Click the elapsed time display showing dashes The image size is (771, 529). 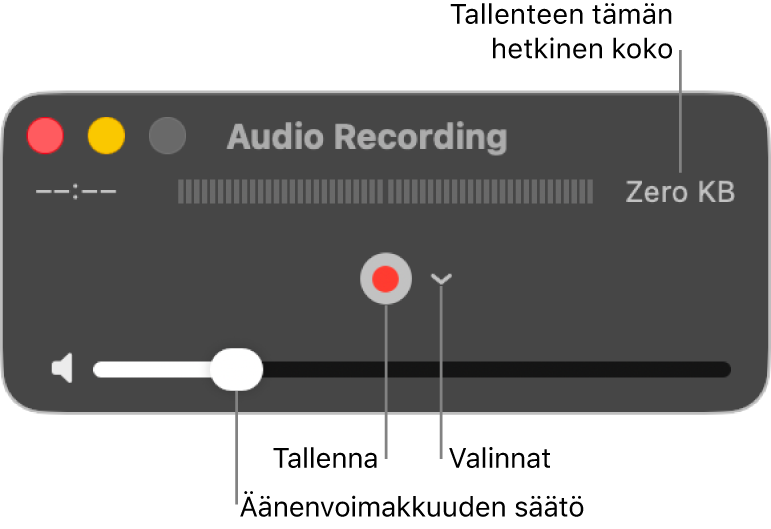tap(76, 191)
